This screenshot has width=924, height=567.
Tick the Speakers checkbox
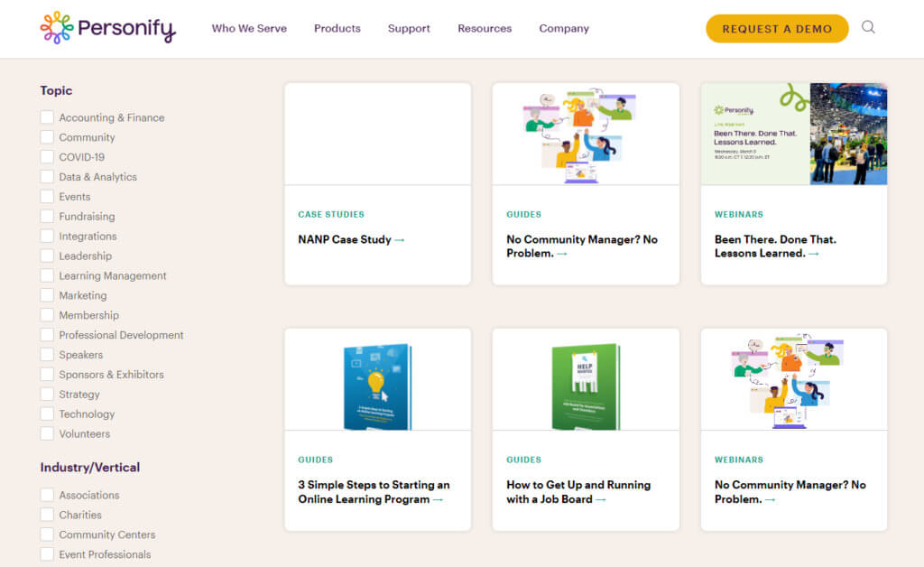(x=47, y=354)
